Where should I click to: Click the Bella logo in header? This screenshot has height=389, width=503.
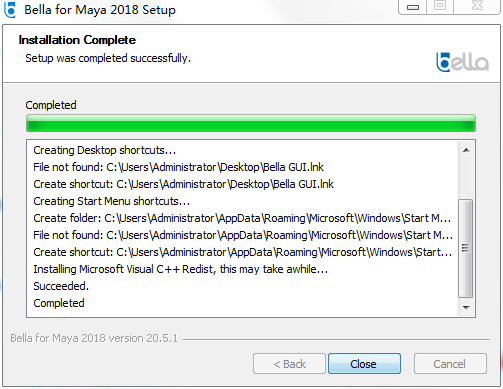(462, 62)
